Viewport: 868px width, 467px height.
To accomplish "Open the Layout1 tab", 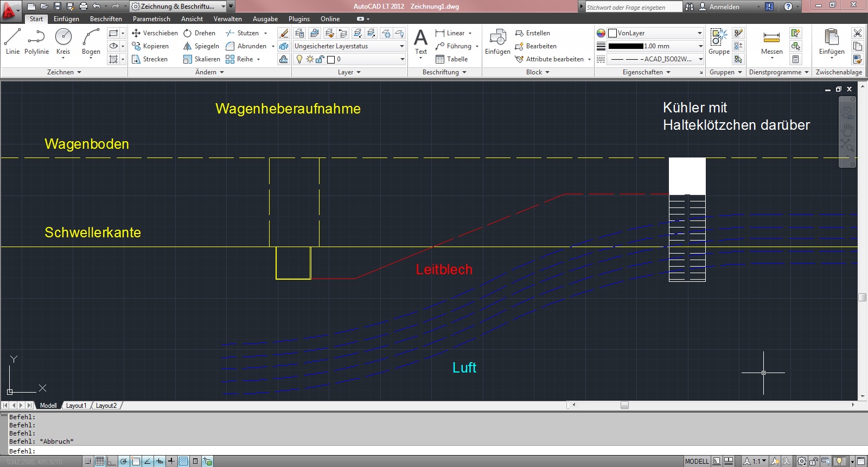I will [76, 406].
